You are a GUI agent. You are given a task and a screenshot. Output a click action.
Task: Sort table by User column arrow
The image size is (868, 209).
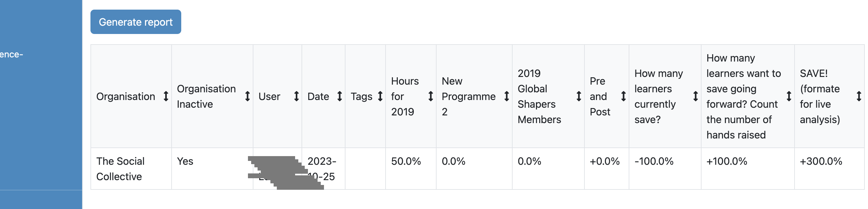(296, 96)
